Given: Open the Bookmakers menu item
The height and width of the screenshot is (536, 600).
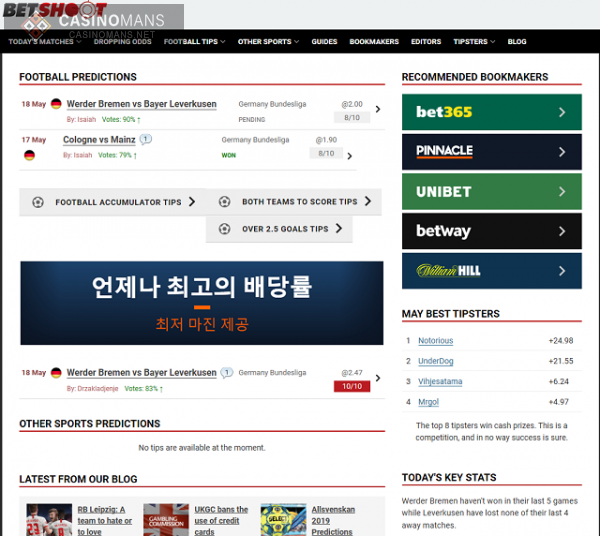Looking at the screenshot, I should 374,41.
